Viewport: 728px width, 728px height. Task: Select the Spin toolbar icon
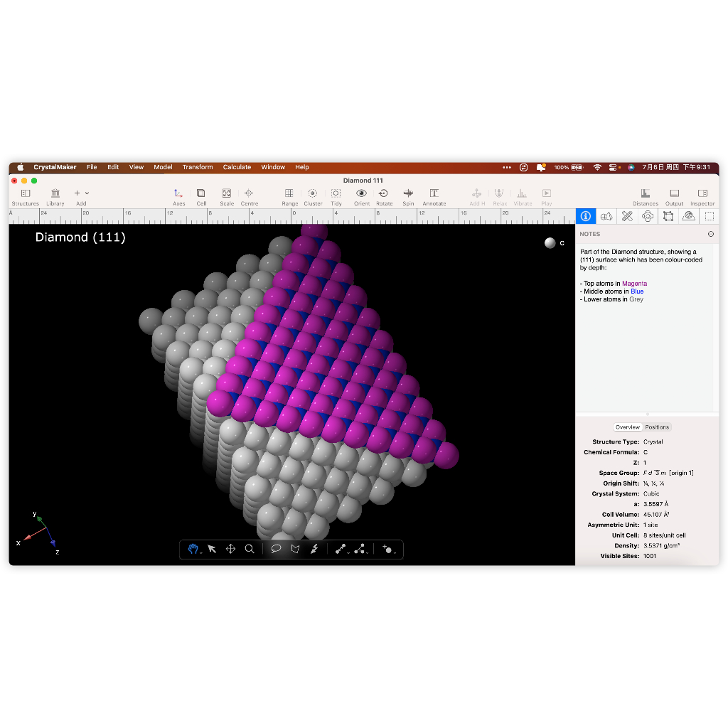(x=408, y=193)
